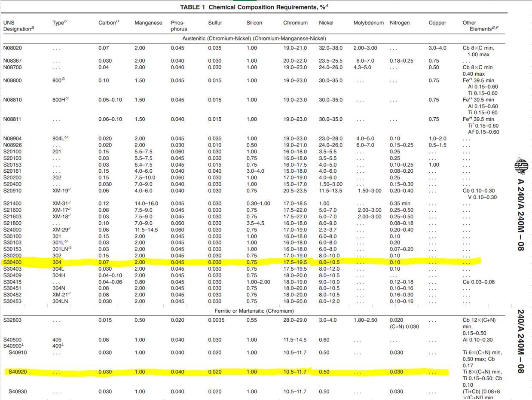Click the Chromium column header
The width and height of the screenshot is (532, 400).
tap(295, 23)
